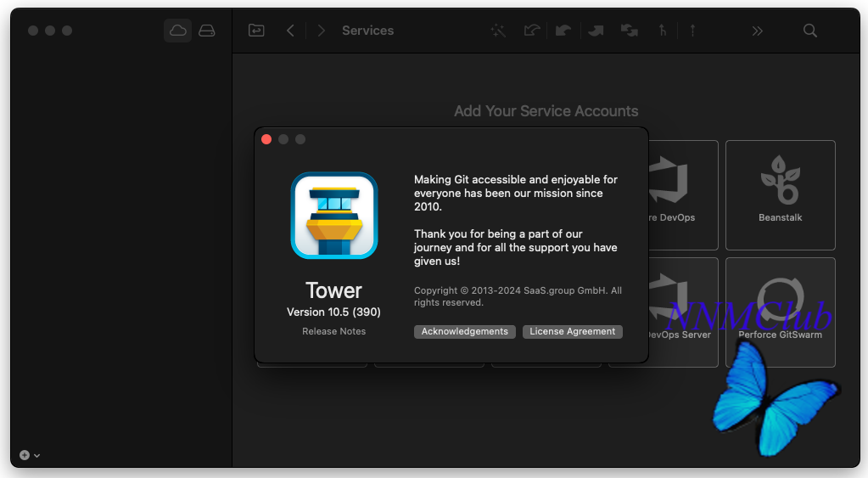Go back with the left chevron

(x=290, y=31)
